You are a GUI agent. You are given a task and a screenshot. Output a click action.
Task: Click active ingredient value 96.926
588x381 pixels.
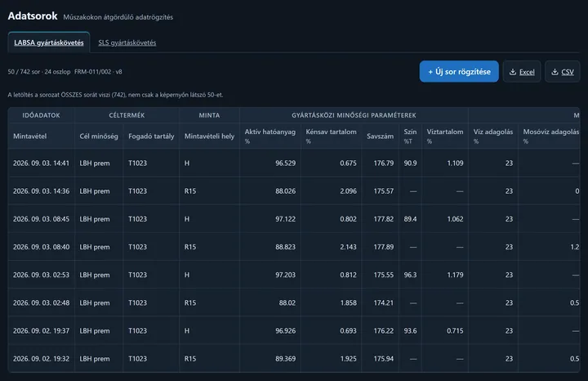285,330
